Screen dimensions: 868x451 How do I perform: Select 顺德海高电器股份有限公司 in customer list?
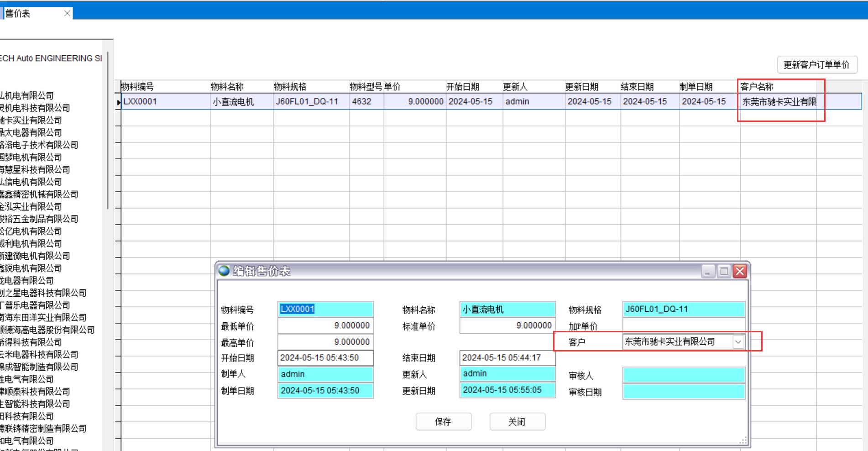point(47,330)
